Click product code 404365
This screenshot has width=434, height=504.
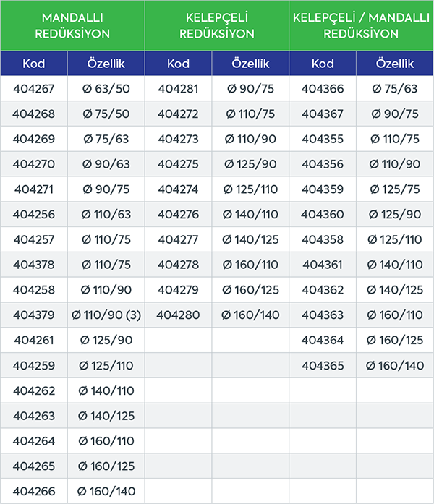click(x=323, y=366)
